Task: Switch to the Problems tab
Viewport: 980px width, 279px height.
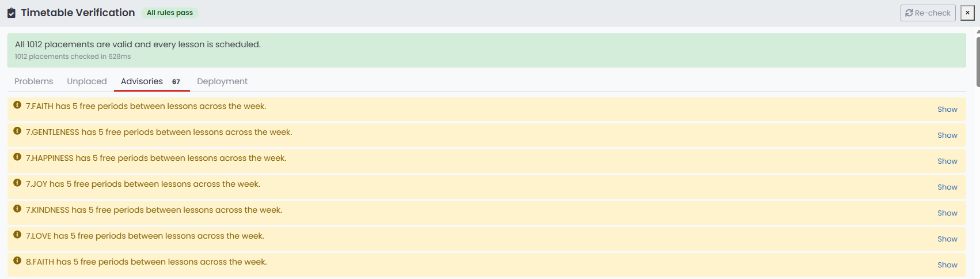Action: [x=34, y=81]
